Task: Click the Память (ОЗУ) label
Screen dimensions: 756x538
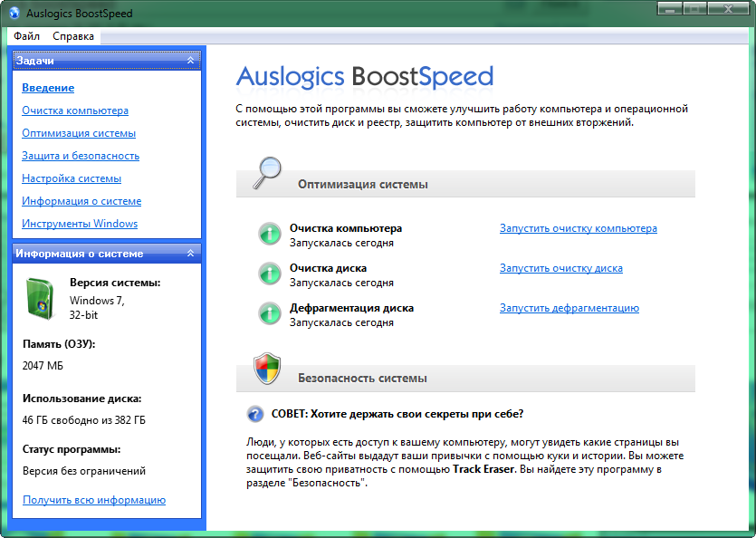Action: click(59, 344)
